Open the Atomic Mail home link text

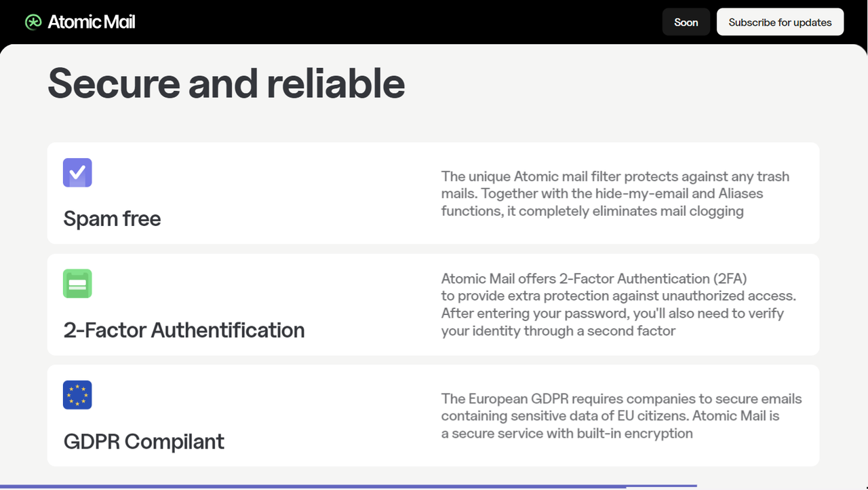pos(92,22)
